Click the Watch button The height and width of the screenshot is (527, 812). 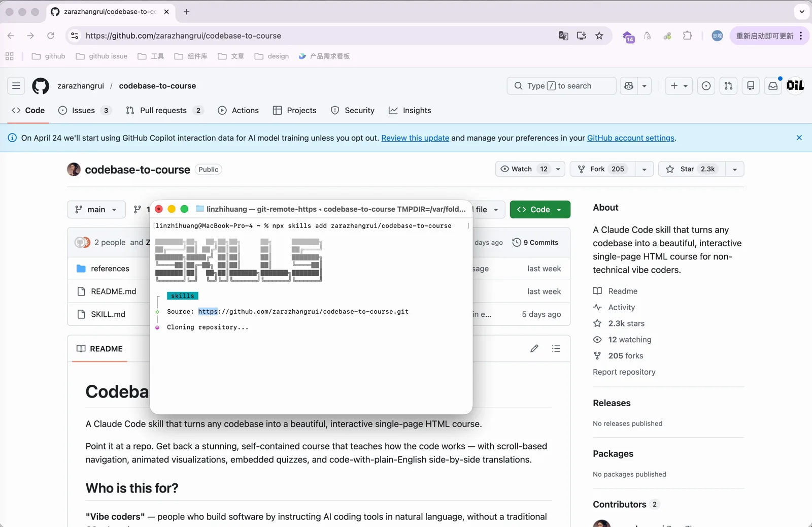(523, 169)
